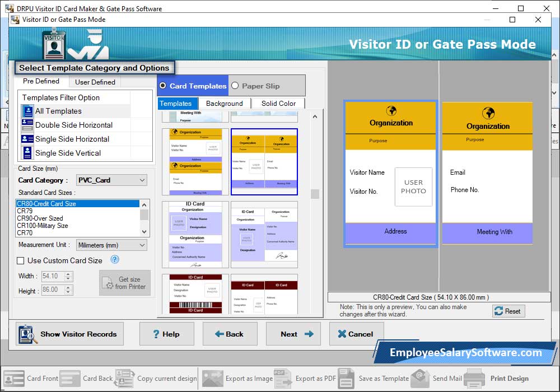Click the Height input field
The height and width of the screenshot is (392, 560).
click(x=53, y=290)
